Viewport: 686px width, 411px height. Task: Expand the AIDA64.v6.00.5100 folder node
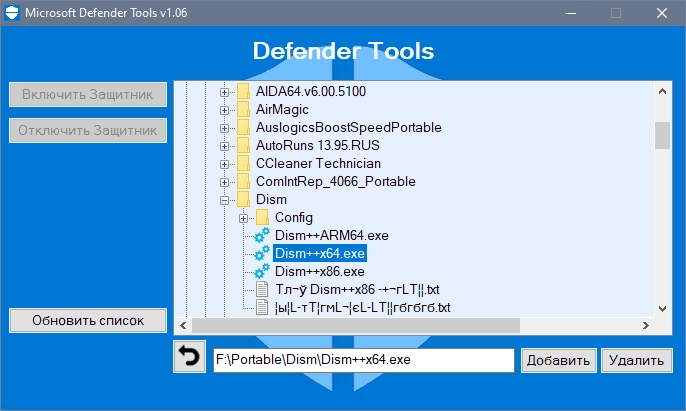tap(224, 92)
